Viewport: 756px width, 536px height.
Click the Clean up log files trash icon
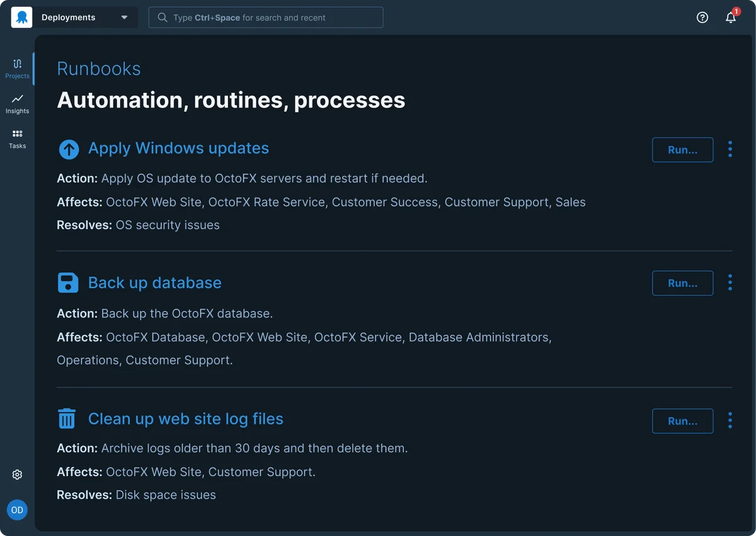[x=67, y=419]
